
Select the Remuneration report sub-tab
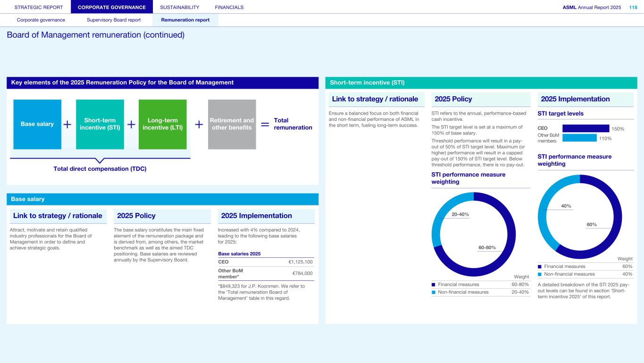click(185, 20)
